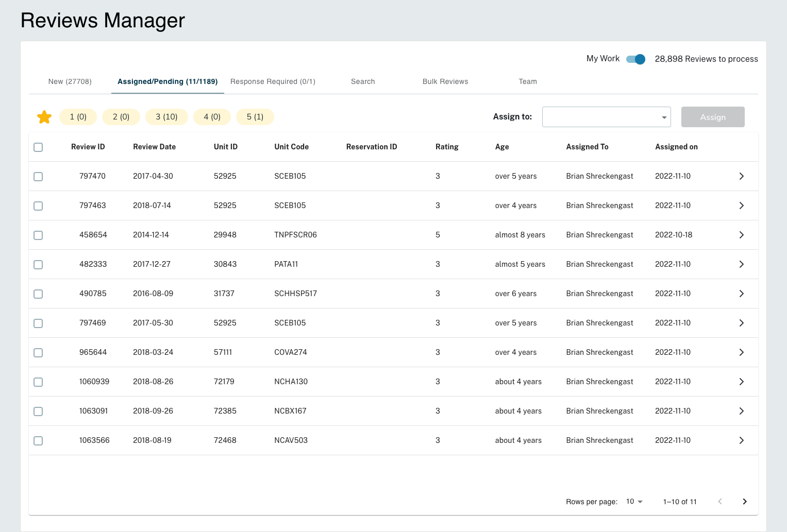The height and width of the screenshot is (532, 787).
Task: Open details arrow for review 482333
Action: point(741,264)
